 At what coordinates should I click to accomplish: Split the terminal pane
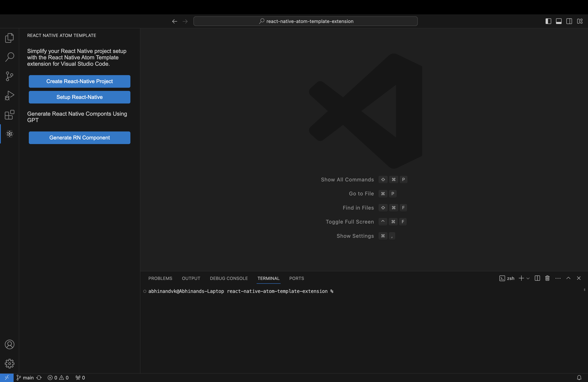pyautogui.click(x=537, y=278)
